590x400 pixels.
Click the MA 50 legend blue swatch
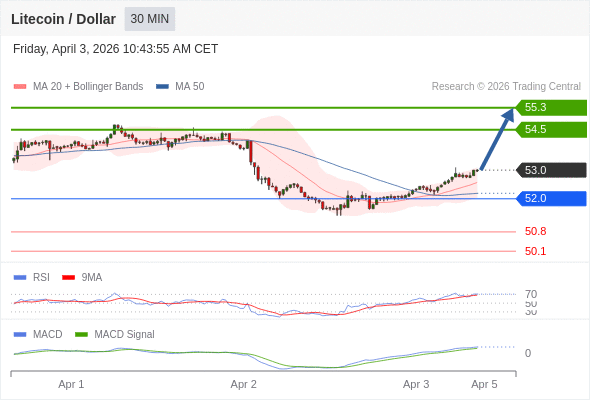(x=162, y=87)
